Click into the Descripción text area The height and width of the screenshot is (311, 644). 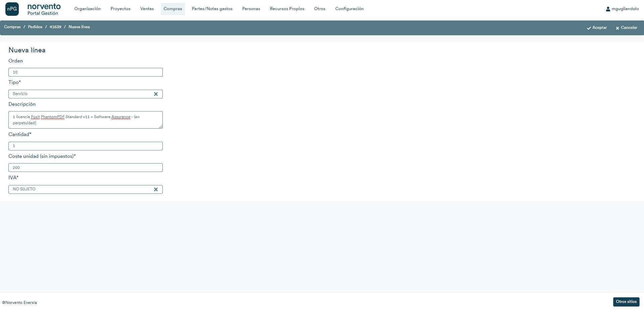click(x=86, y=120)
